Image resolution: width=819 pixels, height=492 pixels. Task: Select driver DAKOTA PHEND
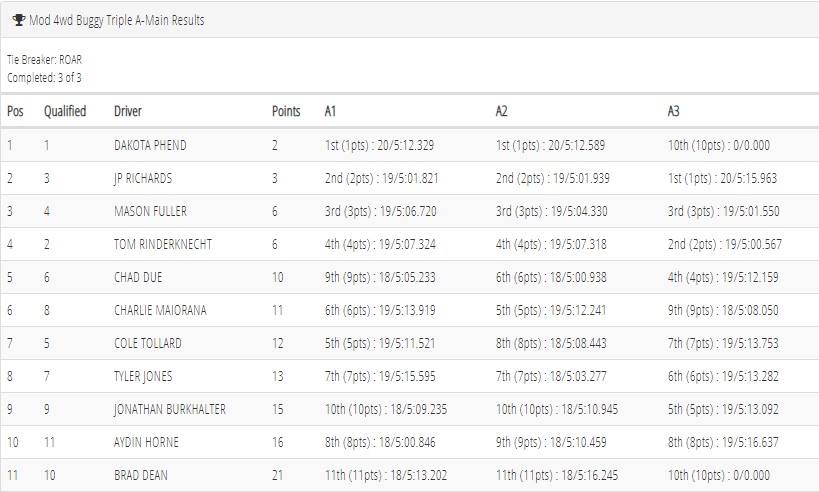(x=150, y=145)
